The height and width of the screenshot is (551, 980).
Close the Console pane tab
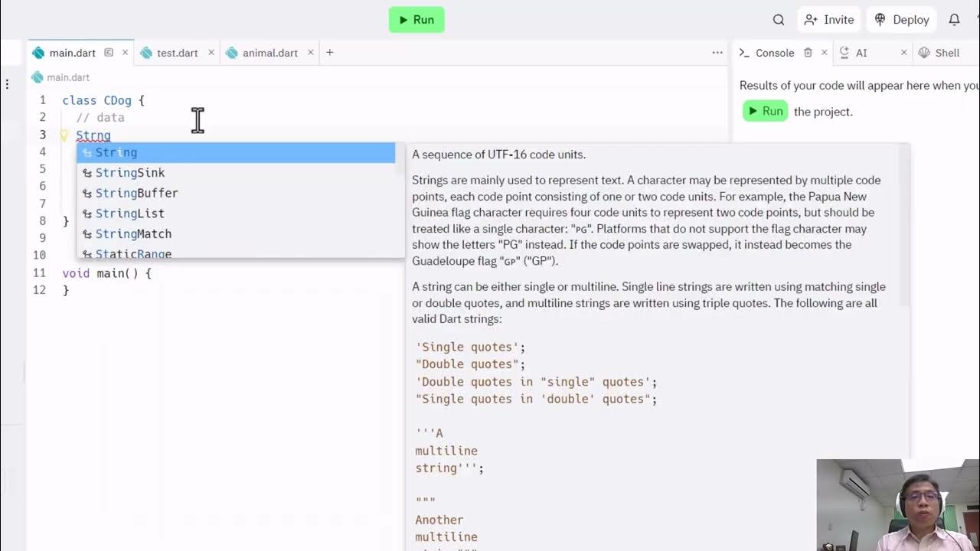point(824,53)
